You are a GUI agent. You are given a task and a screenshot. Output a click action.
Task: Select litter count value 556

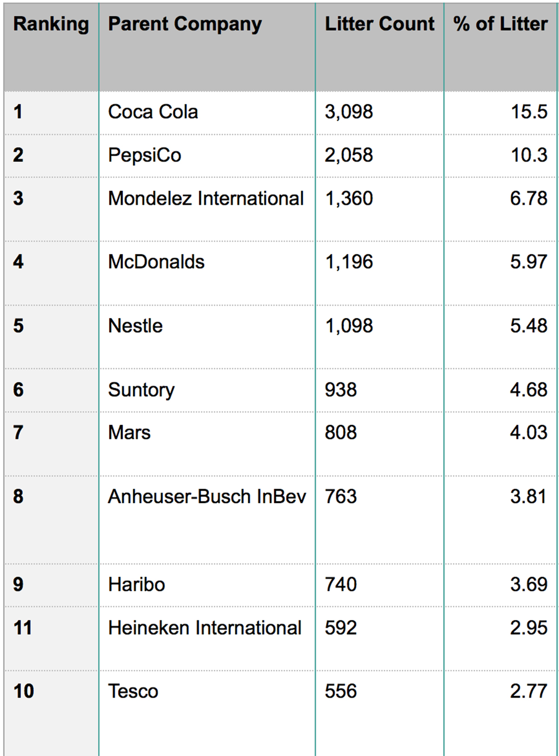[341, 692]
